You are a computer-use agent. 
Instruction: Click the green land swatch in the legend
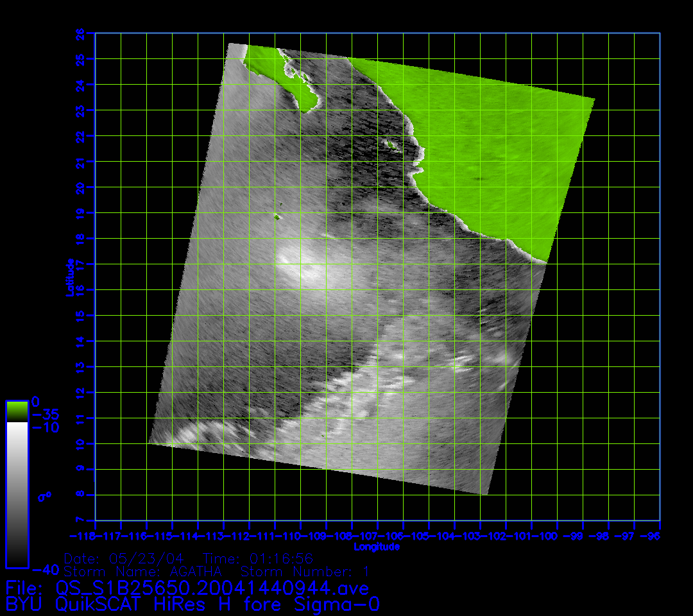click(x=17, y=411)
